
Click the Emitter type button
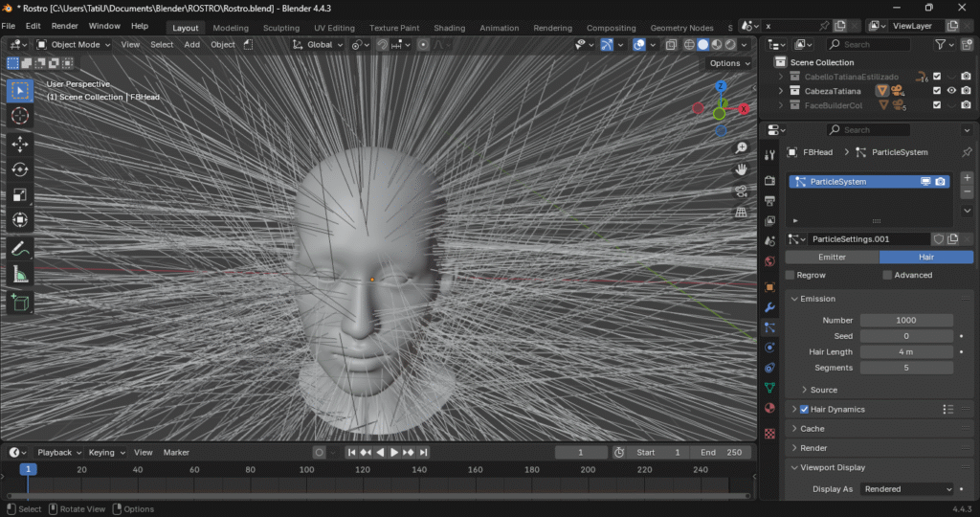point(832,257)
